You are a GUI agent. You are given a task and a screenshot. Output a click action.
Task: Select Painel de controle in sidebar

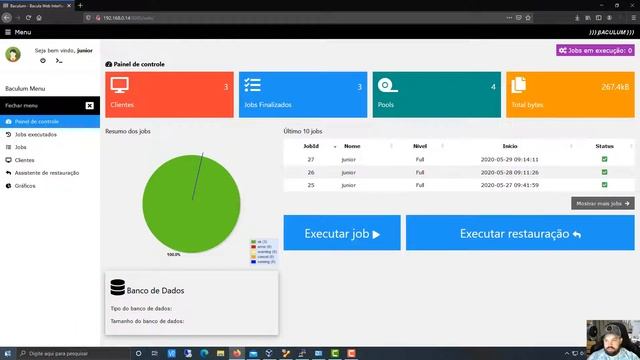point(50,122)
